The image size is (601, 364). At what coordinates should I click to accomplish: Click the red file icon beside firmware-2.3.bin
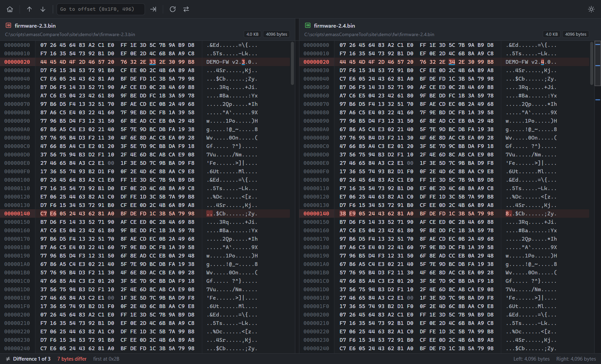tap(8, 26)
